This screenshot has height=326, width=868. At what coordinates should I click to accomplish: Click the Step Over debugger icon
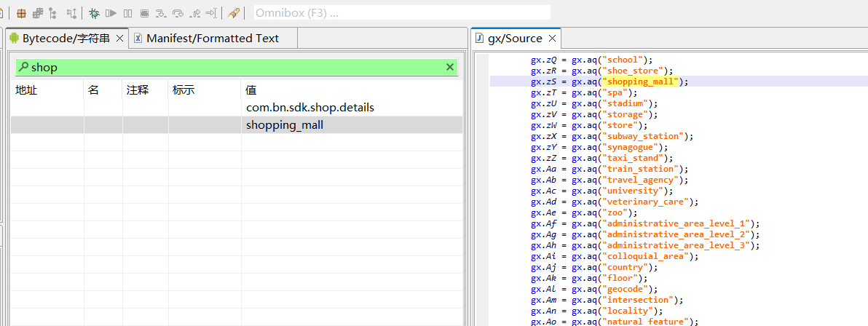tap(178, 12)
